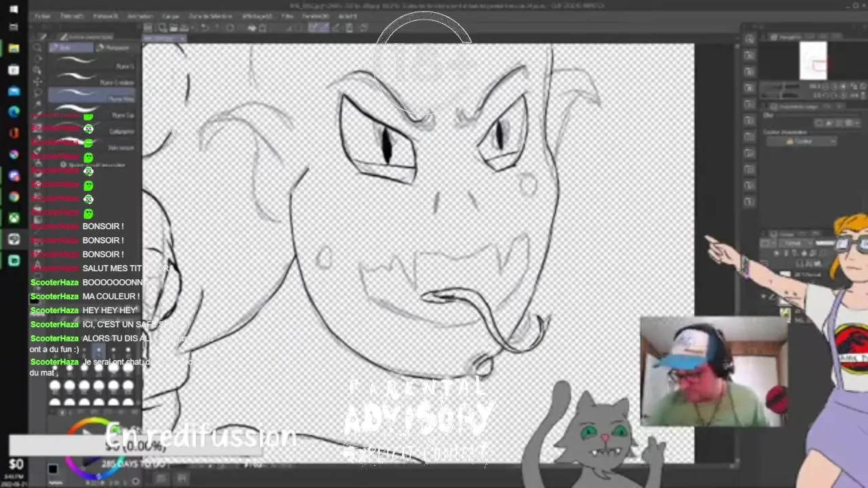Click the Undo arrow in command bar

tap(204, 28)
